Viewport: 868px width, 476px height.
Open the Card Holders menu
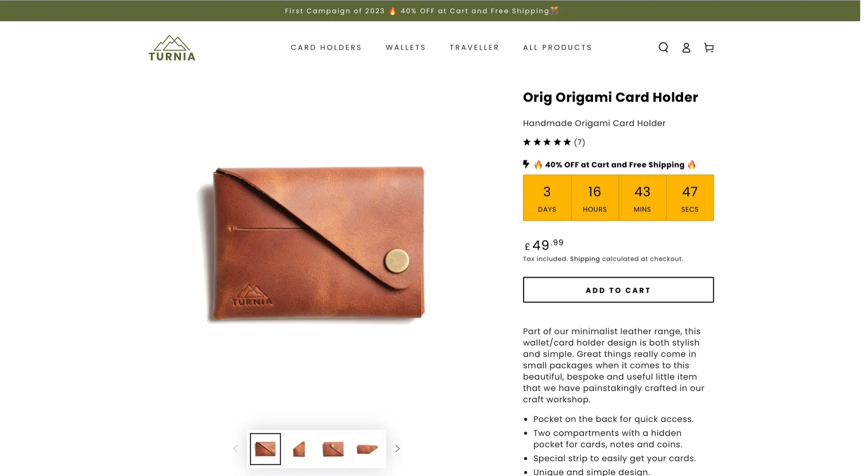(326, 47)
